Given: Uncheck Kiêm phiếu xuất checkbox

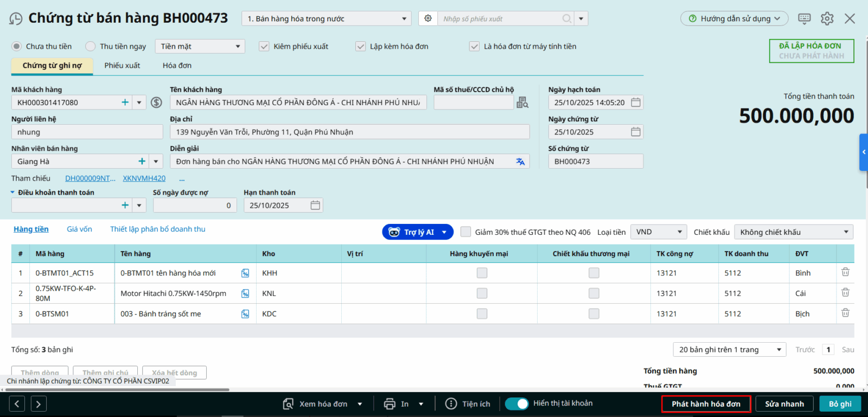Looking at the screenshot, I should coord(264,47).
